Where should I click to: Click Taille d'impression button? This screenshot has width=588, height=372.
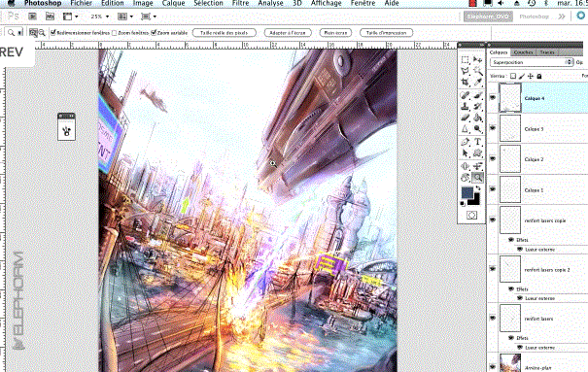pos(386,33)
